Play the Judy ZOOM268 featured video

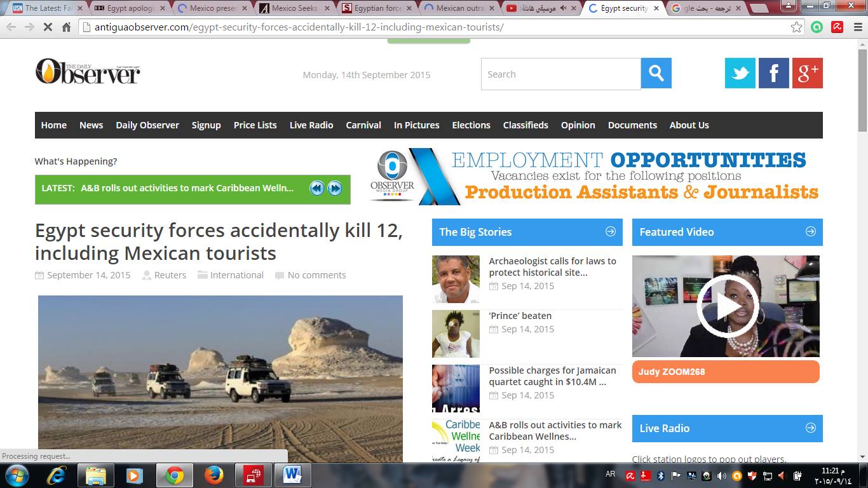[x=726, y=306]
